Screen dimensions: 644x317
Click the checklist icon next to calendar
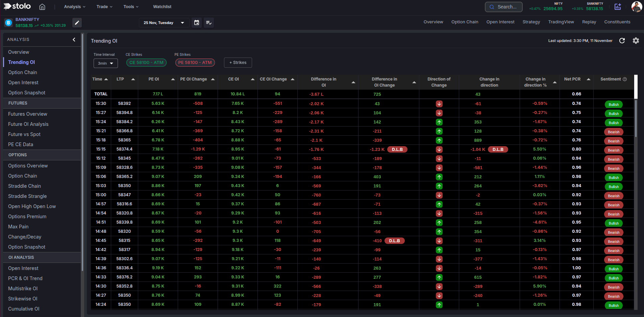(x=209, y=23)
